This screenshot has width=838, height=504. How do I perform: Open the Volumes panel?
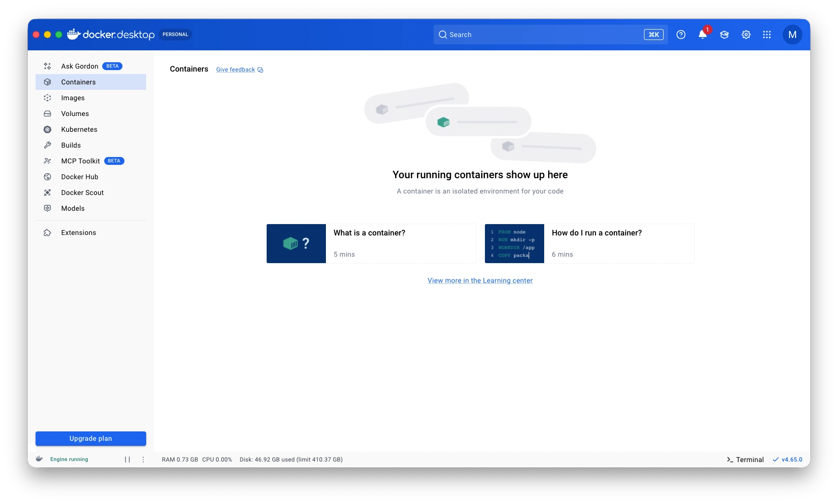tap(75, 114)
